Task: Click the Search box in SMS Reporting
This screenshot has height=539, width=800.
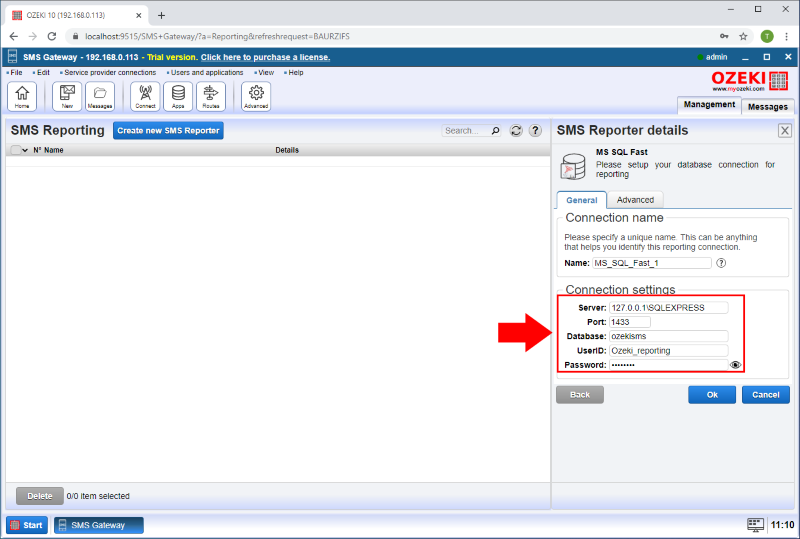Action: pos(466,131)
